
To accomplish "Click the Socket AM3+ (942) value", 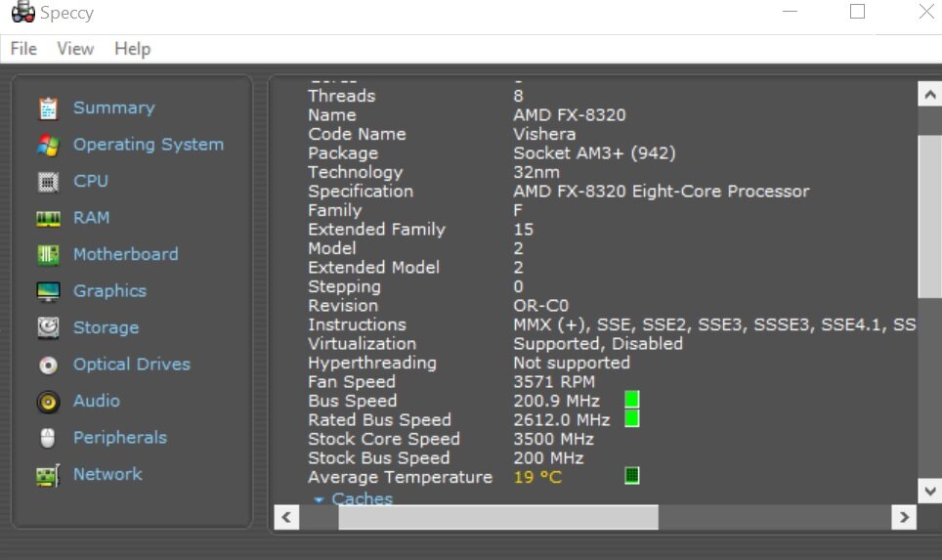I will [x=594, y=153].
